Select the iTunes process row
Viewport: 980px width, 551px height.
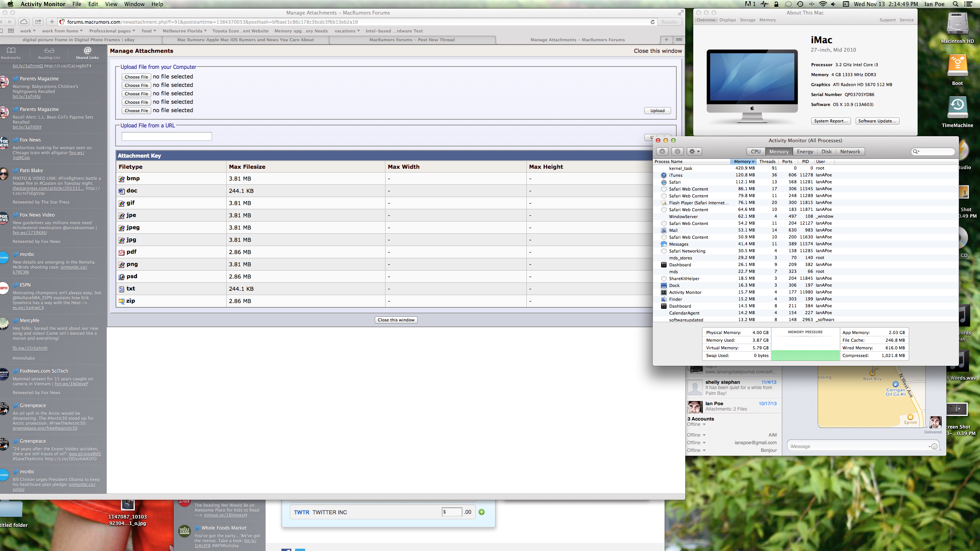805,175
